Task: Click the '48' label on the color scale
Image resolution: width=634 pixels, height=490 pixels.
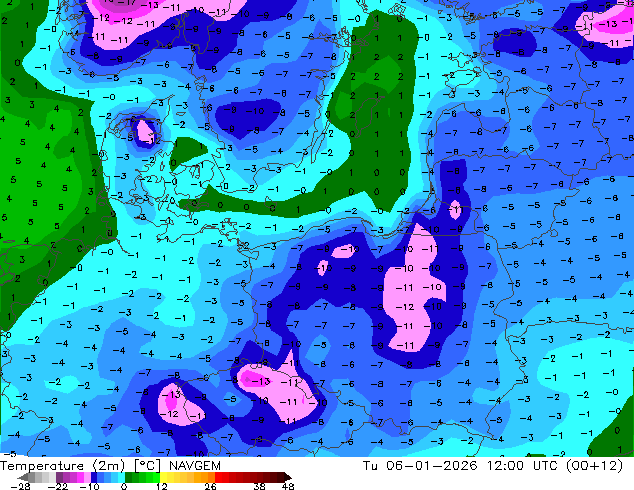Action: (x=288, y=486)
